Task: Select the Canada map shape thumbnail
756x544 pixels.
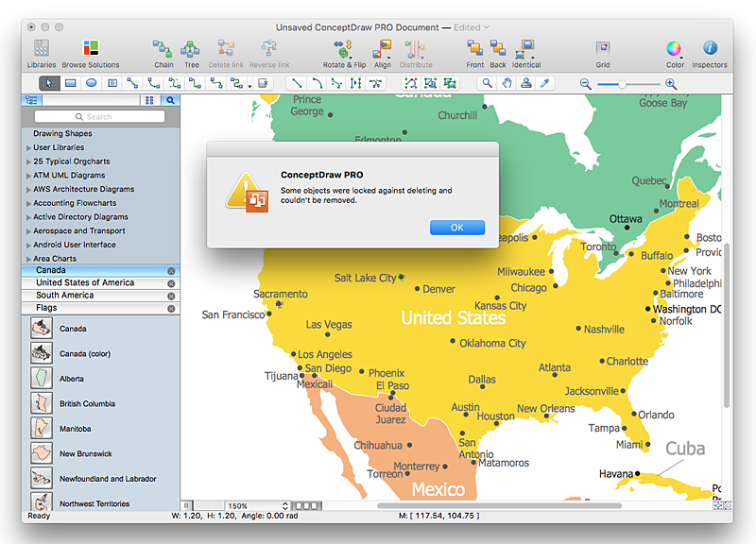Action: (42, 328)
